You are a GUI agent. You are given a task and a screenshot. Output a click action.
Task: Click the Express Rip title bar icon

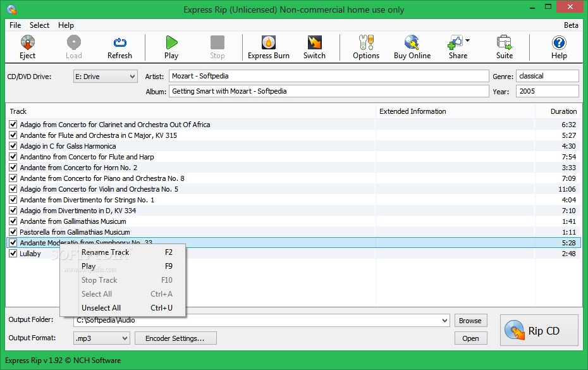pyautogui.click(x=11, y=9)
